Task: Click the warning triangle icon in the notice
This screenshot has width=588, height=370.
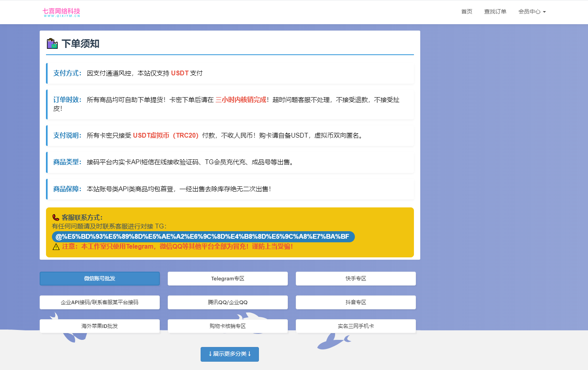Action: [x=56, y=247]
